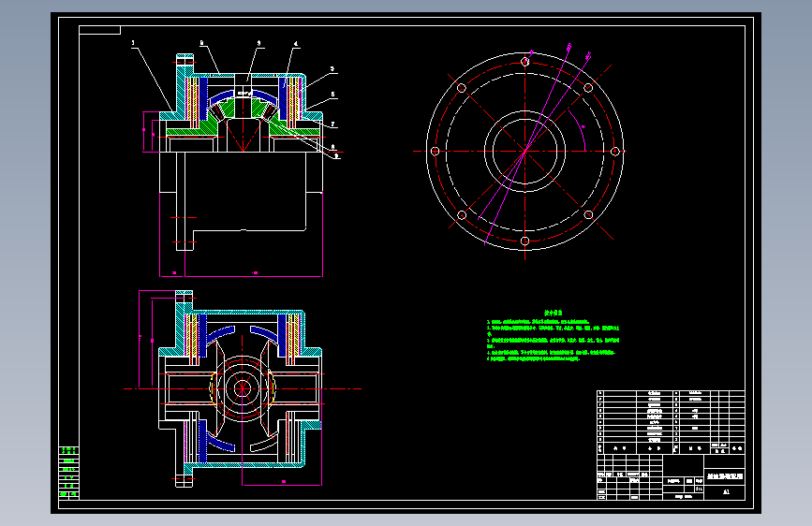Select the top row of the parts list
Viewport: 812px width, 526px height.
[672, 393]
